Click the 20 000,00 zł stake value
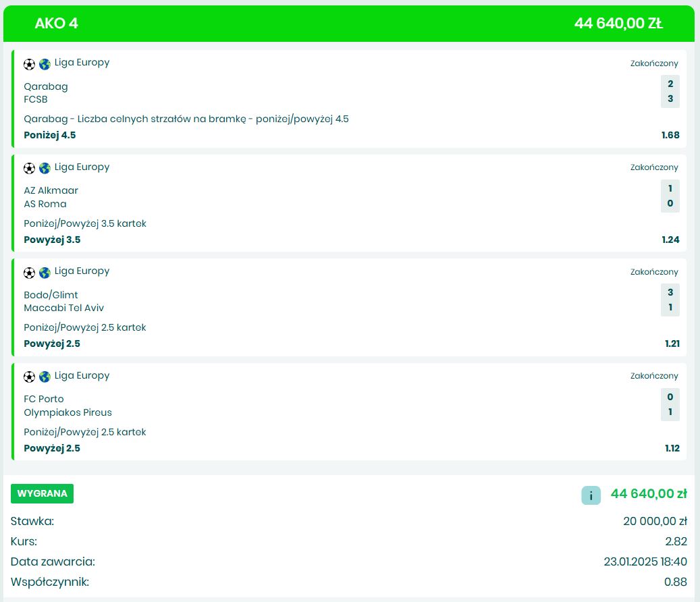Image resolution: width=700 pixels, height=602 pixels. tap(655, 521)
